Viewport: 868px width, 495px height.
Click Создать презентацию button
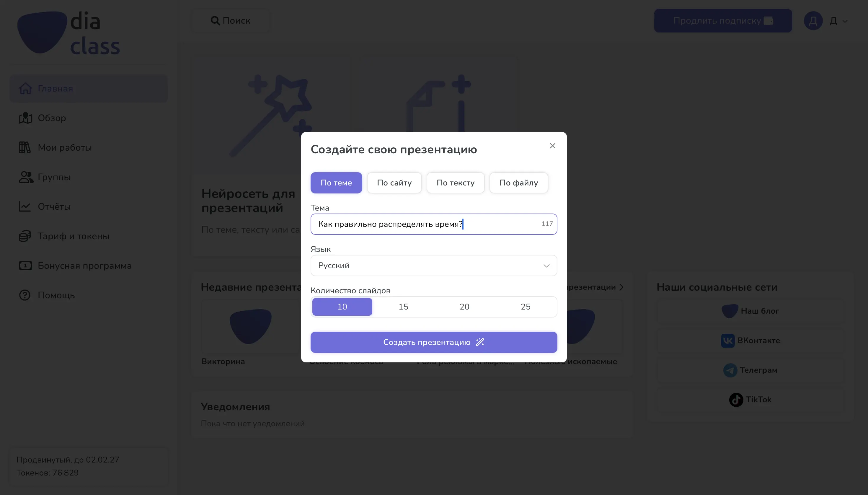[434, 342]
